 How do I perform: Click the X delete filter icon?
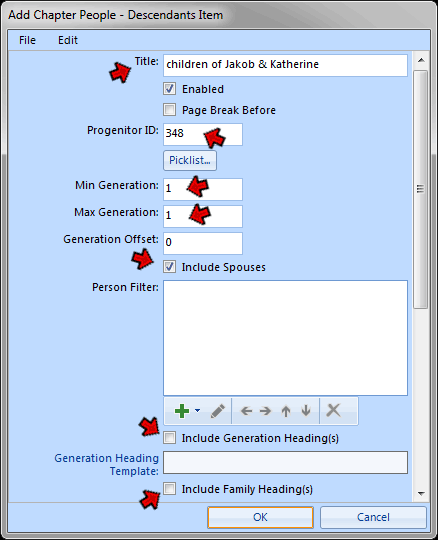coord(333,411)
